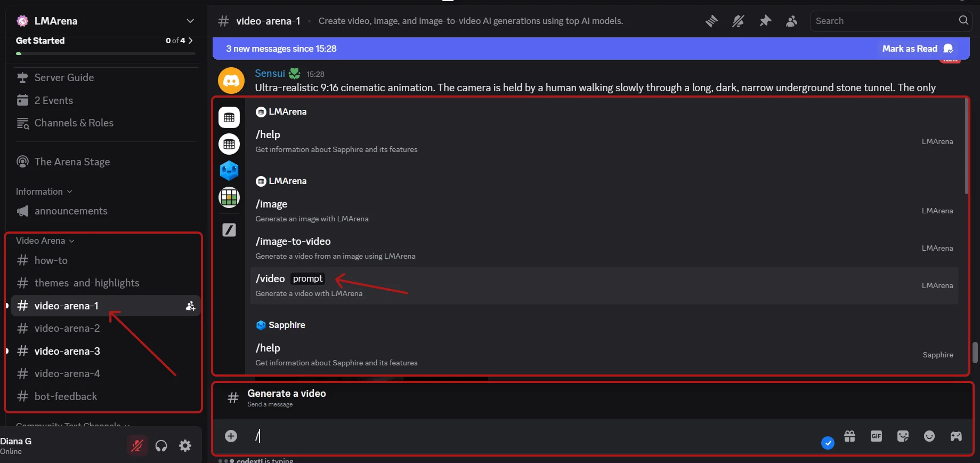Collapse the Video Arena category
Viewport: 980px width, 463px height.
pos(45,241)
